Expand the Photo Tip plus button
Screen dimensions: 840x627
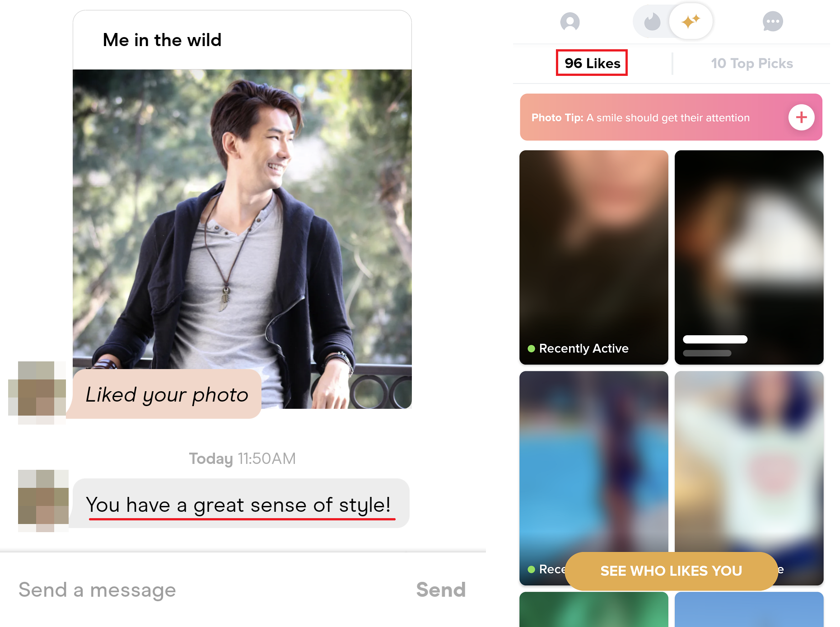pyautogui.click(x=801, y=117)
